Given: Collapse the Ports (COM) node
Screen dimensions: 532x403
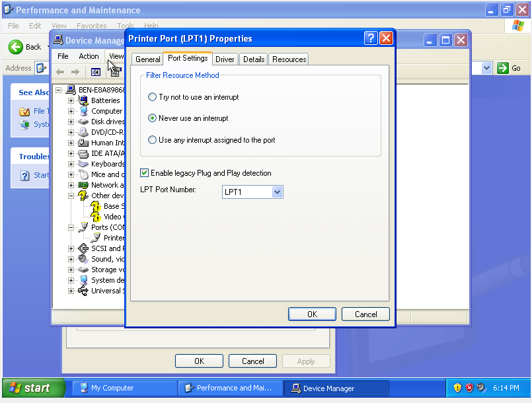Looking at the screenshot, I should click(71, 227).
